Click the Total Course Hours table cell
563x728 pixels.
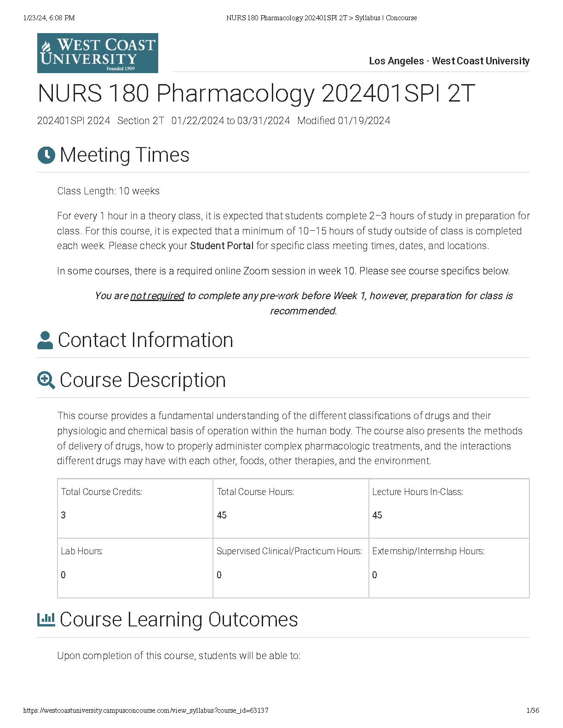[291, 508]
